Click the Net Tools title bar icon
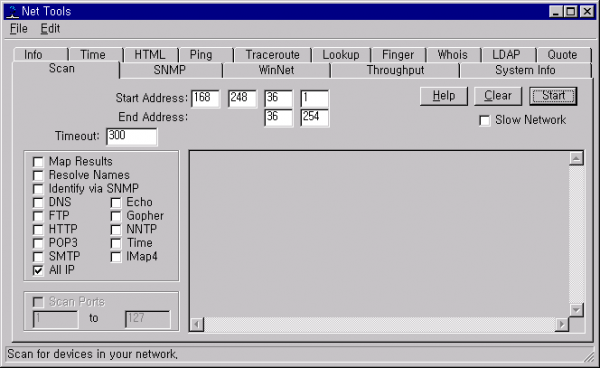Image resolution: width=600 pixels, height=368 pixels. tap(13, 11)
